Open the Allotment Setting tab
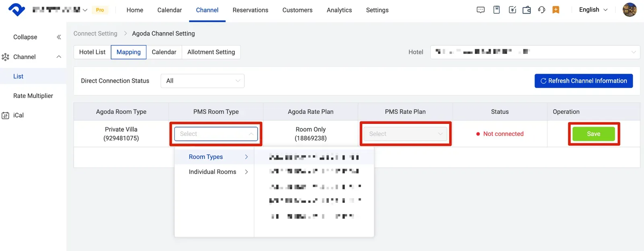This screenshot has height=251, width=644. click(x=211, y=52)
